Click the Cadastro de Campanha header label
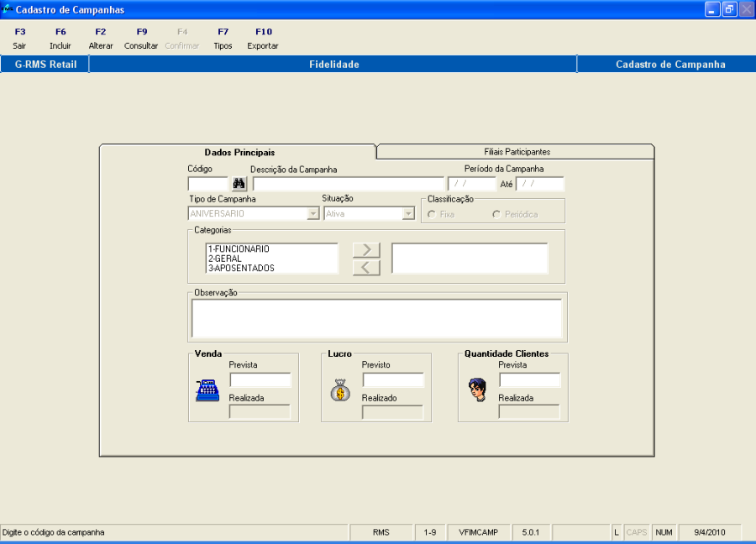This screenshot has width=756, height=544. pos(670,64)
